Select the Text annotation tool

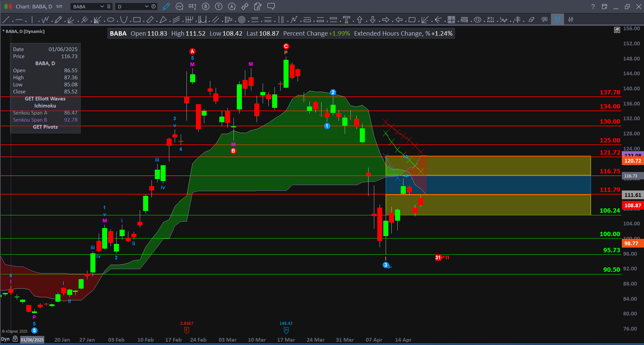[x=346, y=19]
